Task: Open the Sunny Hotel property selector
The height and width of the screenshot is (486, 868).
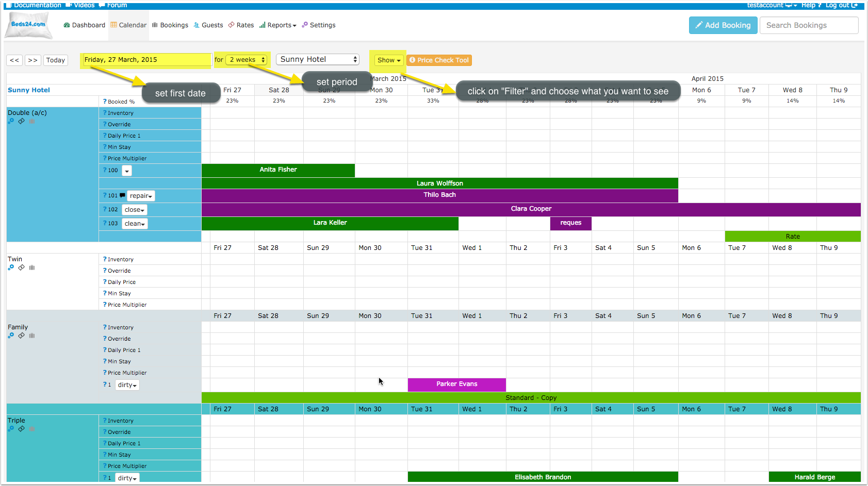Action: (x=318, y=59)
